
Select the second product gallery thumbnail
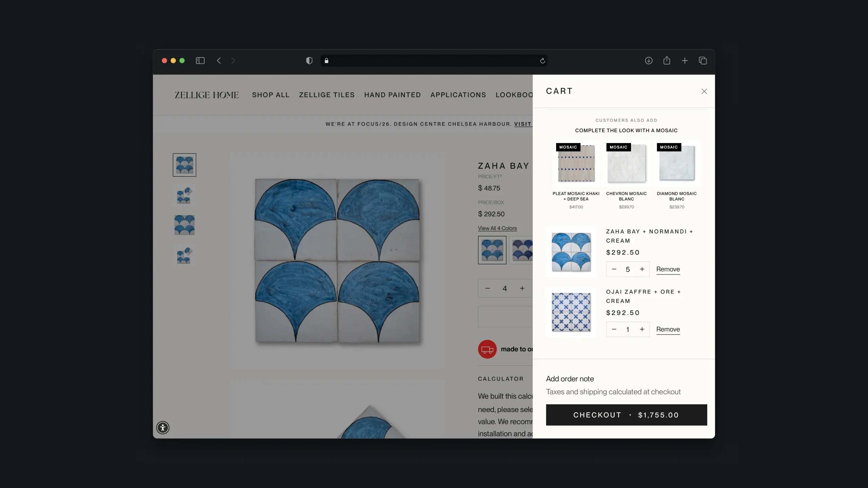coord(184,195)
